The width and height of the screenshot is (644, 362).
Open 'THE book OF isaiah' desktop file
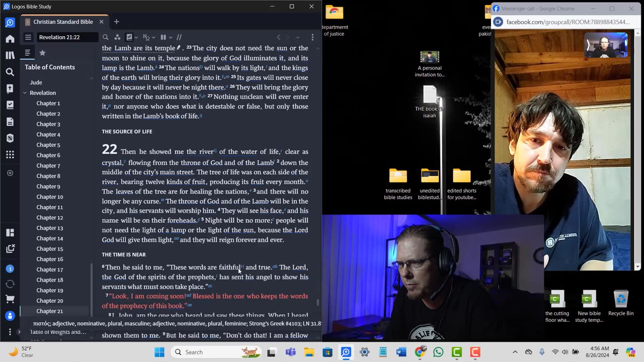[x=430, y=102]
